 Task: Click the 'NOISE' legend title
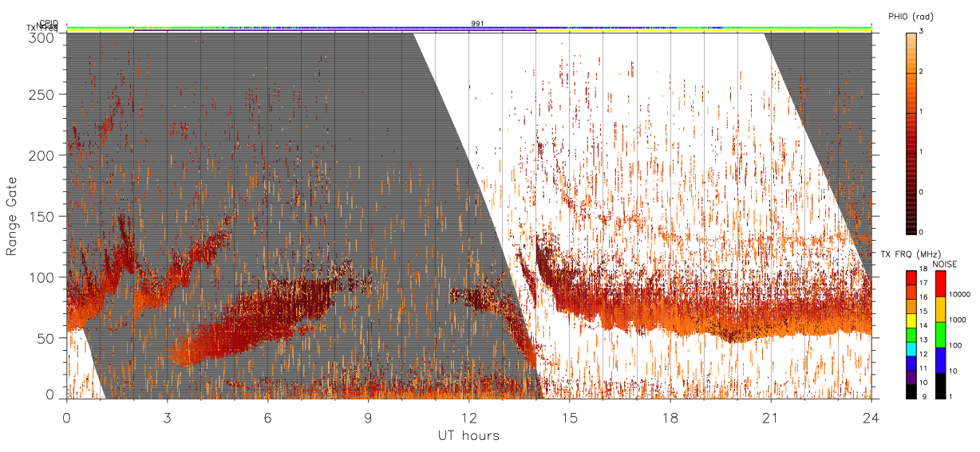pyautogui.click(x=945, y=264)
